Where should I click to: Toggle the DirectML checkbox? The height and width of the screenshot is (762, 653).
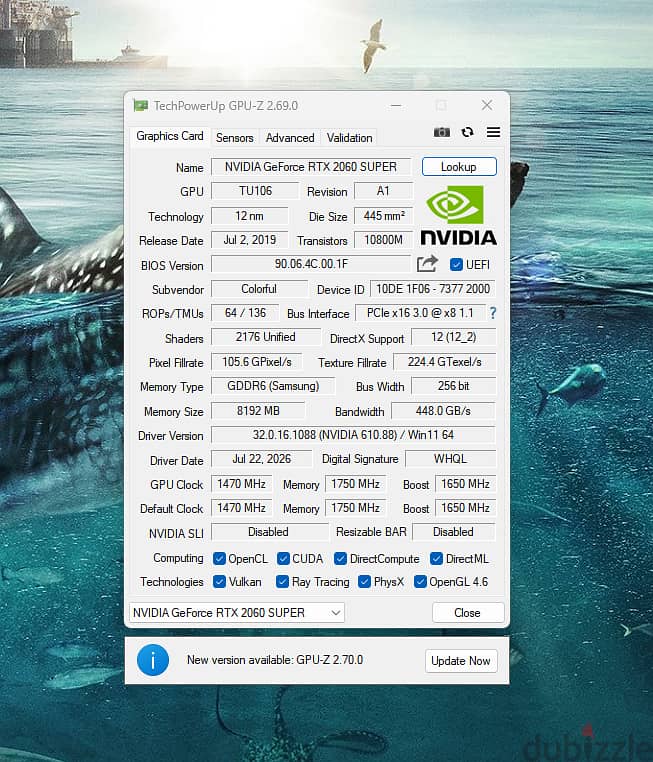[x=436, y=558]
